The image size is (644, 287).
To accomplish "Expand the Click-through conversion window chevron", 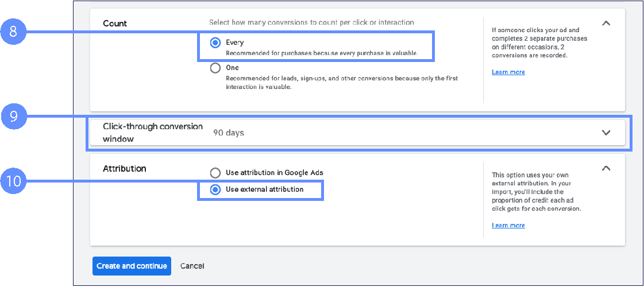I will click(606, 133).
